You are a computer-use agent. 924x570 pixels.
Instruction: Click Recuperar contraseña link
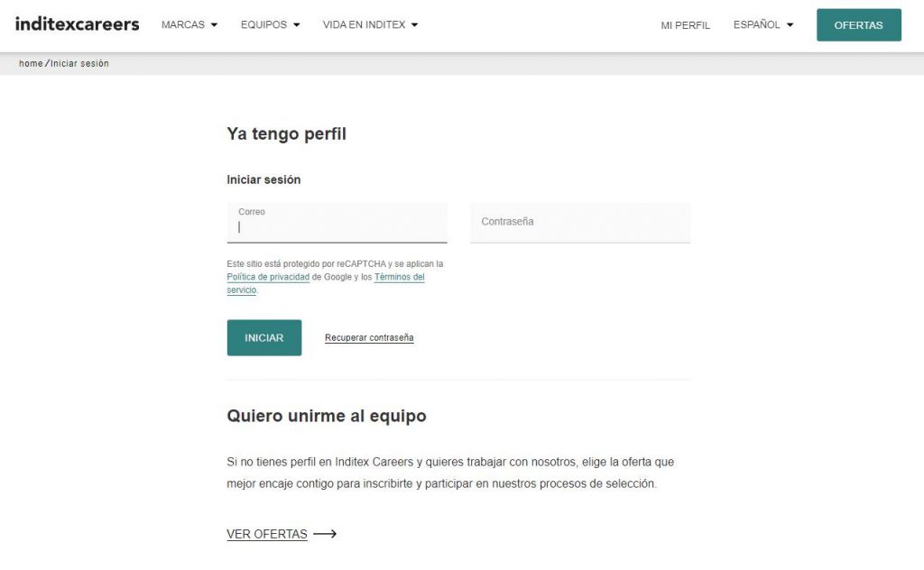(x=369, y=337)
